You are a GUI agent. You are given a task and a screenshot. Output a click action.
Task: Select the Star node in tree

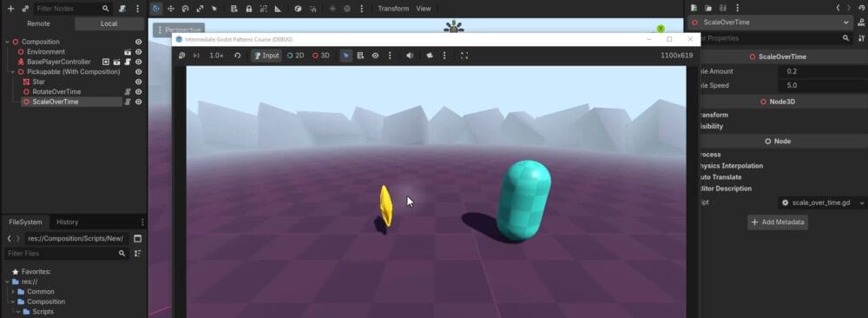[38, 82]
